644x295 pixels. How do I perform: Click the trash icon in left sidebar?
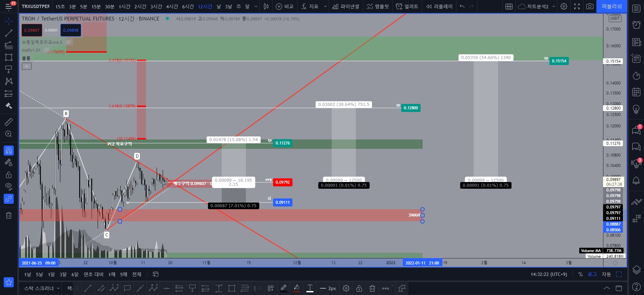(9, 215)
